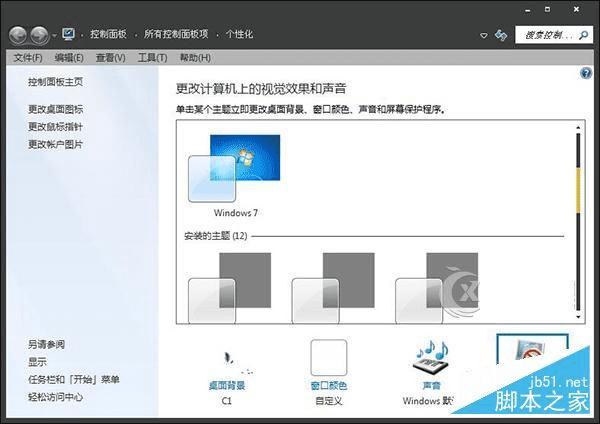Viewport: 600px width, 424px height.
Task: Open the 编辑(E) menu
Action: (69, 58)
